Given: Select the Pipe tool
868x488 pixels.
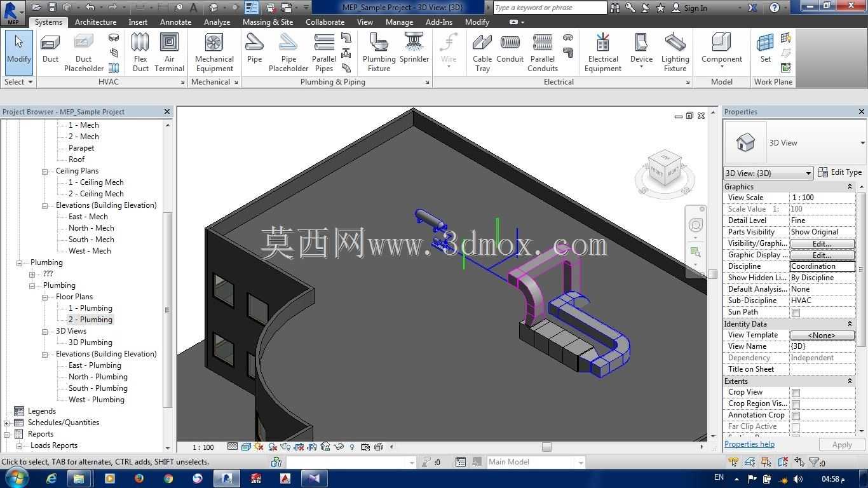Looking at the screenshot, I should [254, 49].
